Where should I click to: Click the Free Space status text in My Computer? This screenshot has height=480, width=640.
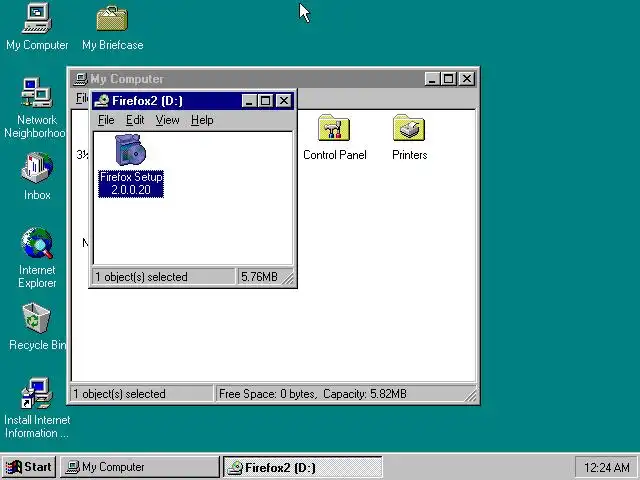pos(313,394)
